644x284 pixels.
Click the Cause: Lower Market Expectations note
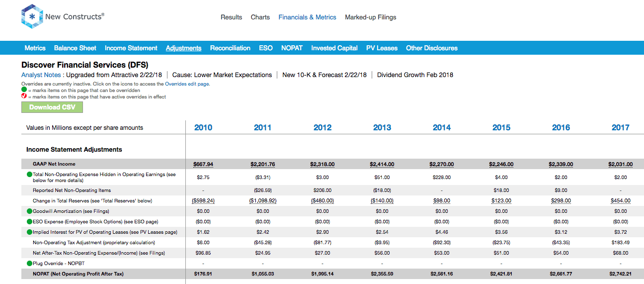pos(222,75)
